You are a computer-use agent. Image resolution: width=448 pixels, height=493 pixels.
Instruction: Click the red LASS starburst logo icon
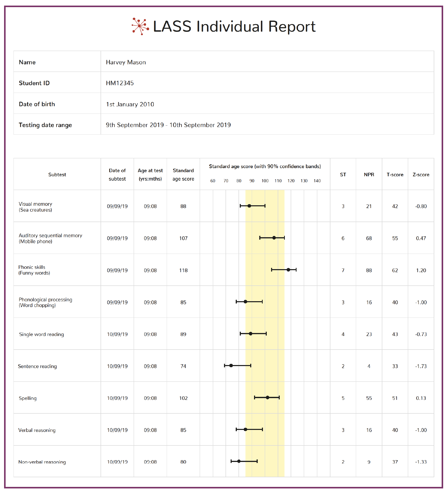[140, 26]
